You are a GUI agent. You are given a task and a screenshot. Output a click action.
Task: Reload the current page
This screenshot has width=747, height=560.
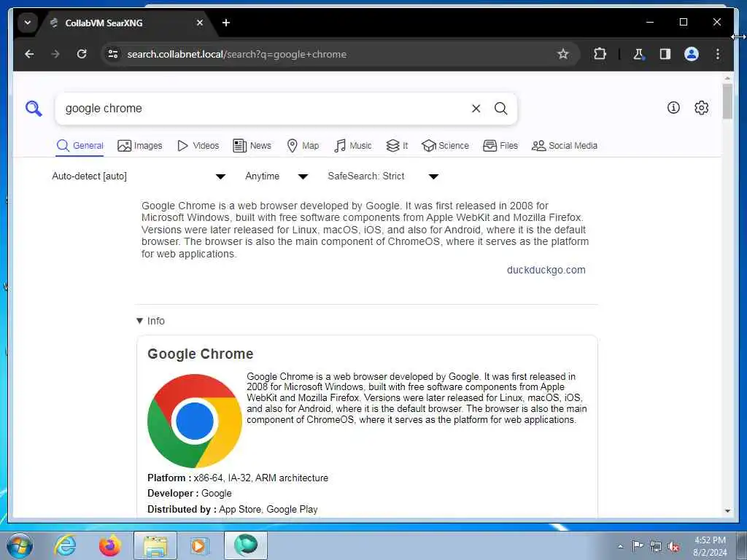[x=82, y=54]
